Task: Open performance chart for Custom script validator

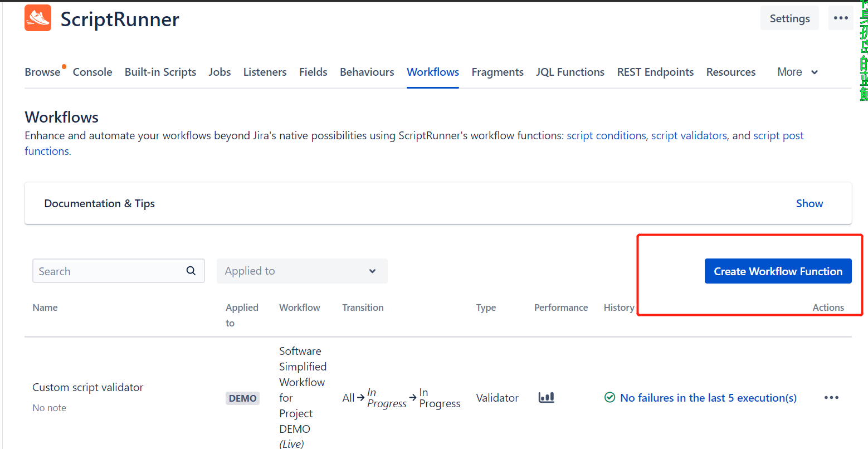Action: pos(546,398)
